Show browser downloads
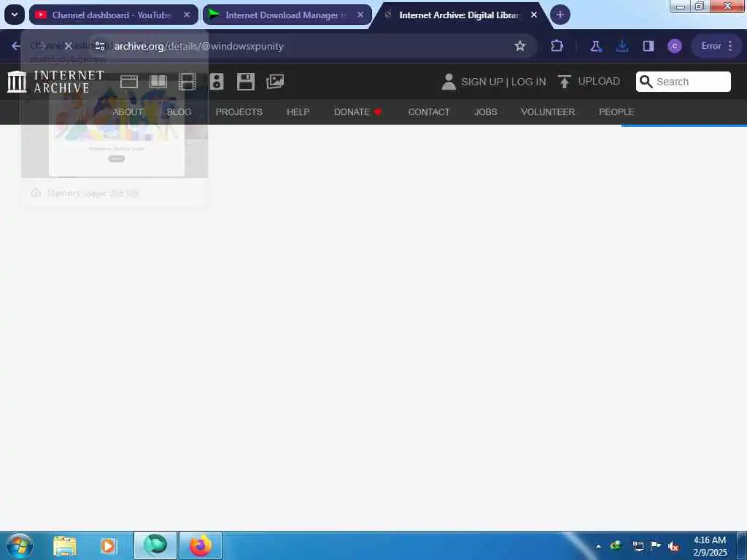This screenshot has height=560, width=747. (x=622, y=46)
